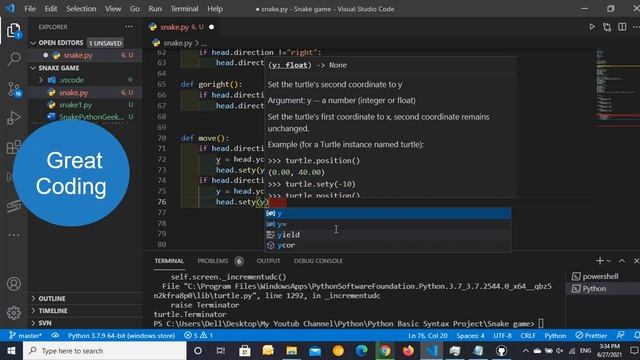Open the View menu

[113, 9]
